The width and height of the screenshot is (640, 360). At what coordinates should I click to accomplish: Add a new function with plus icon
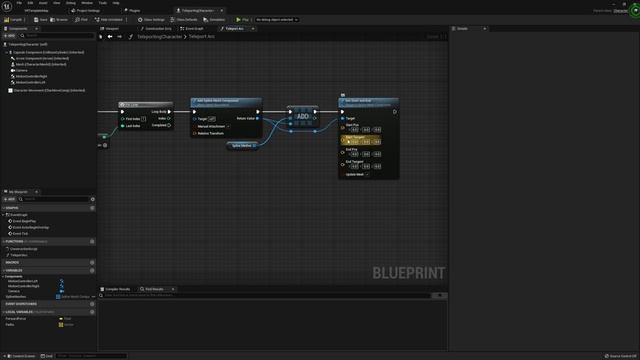click(x=92, y=242)
